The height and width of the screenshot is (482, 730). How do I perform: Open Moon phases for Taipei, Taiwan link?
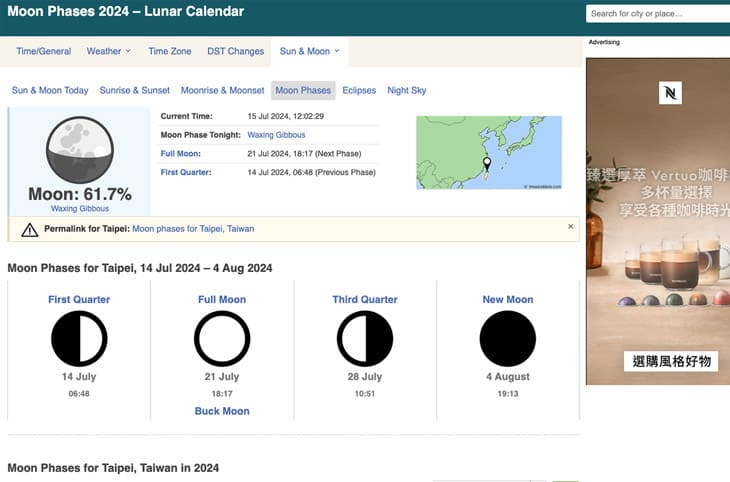point(193,229)
